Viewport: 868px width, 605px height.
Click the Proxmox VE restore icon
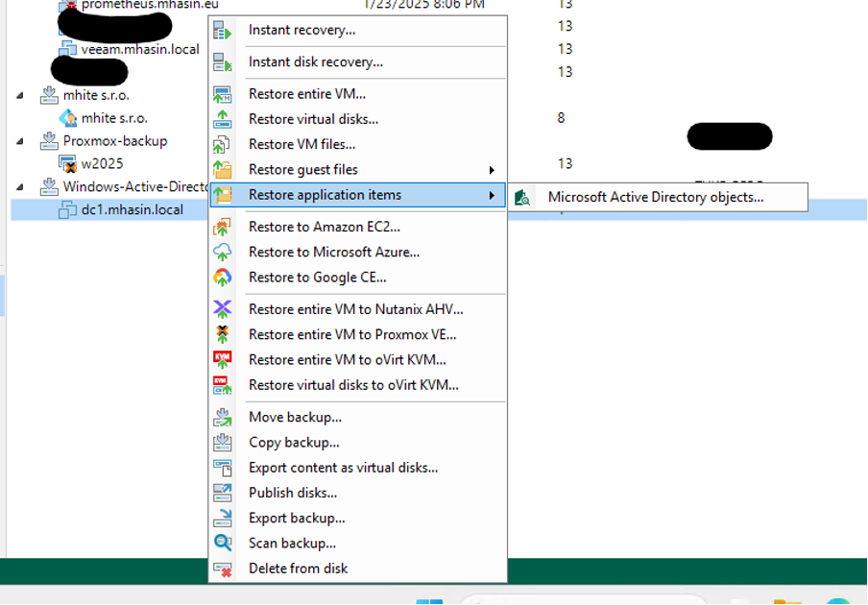tap(223, 334)
